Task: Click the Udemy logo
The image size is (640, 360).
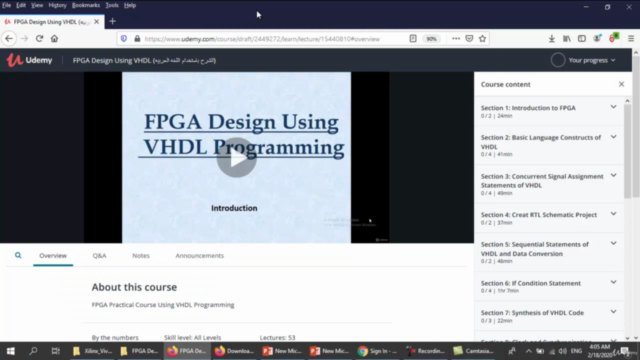Action: [29, 60]
